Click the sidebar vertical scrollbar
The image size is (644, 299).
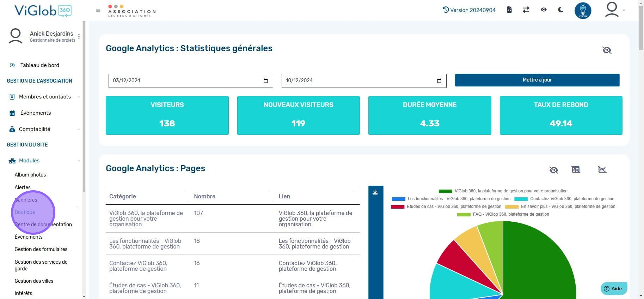point(84,106)
